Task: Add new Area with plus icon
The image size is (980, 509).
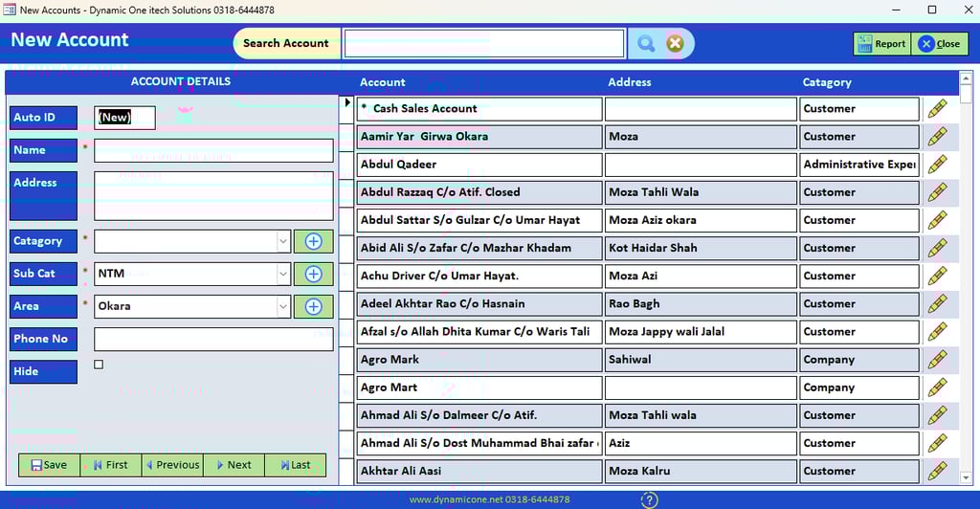Action: point(313,307)
